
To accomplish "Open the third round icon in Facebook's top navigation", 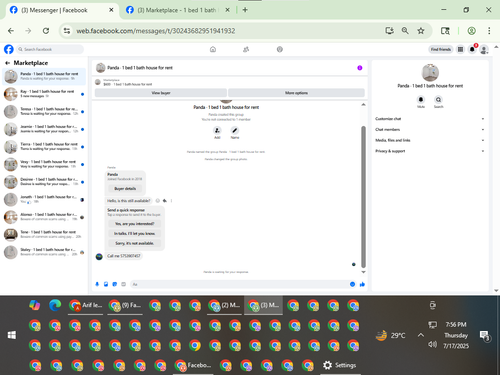I will 280,49.
